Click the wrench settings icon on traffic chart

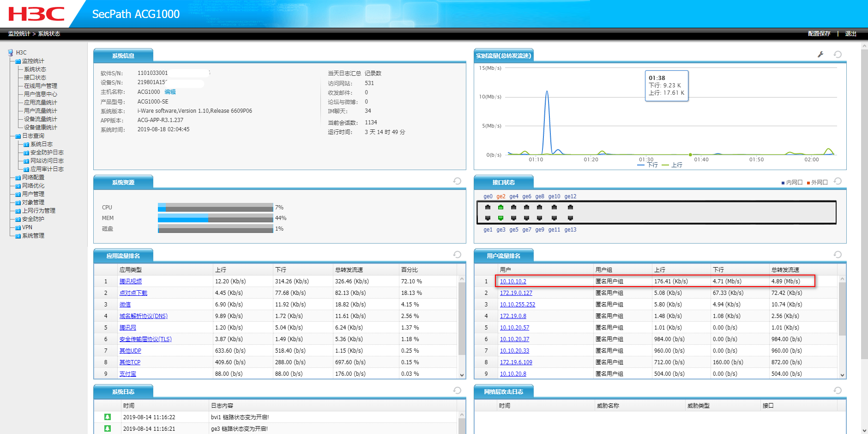pos(820,55)
